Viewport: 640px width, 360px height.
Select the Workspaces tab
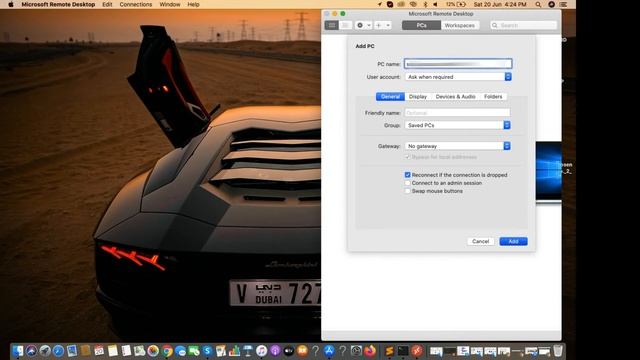pos(460,25)
